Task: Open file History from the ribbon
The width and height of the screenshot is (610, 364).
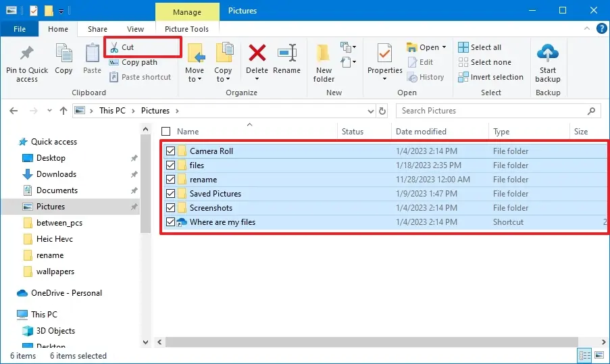Action: point(426,77)
